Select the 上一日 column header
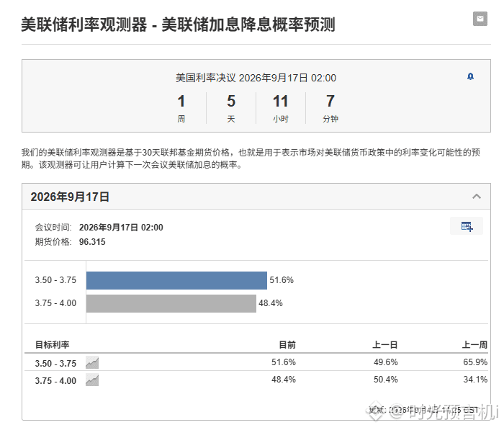The height and width of the screenshot is (430, 504). (x=385, y=345)
